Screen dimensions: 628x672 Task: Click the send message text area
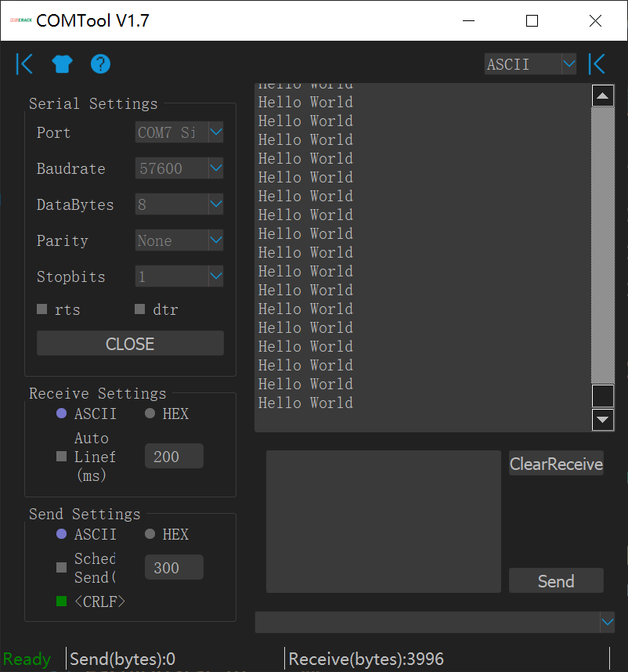pos(383,521)
